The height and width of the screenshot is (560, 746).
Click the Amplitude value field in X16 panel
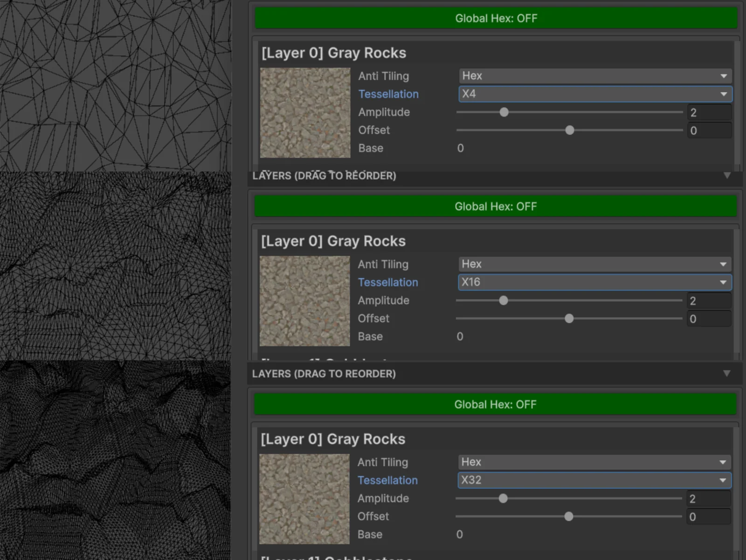[x=709, y=301]
